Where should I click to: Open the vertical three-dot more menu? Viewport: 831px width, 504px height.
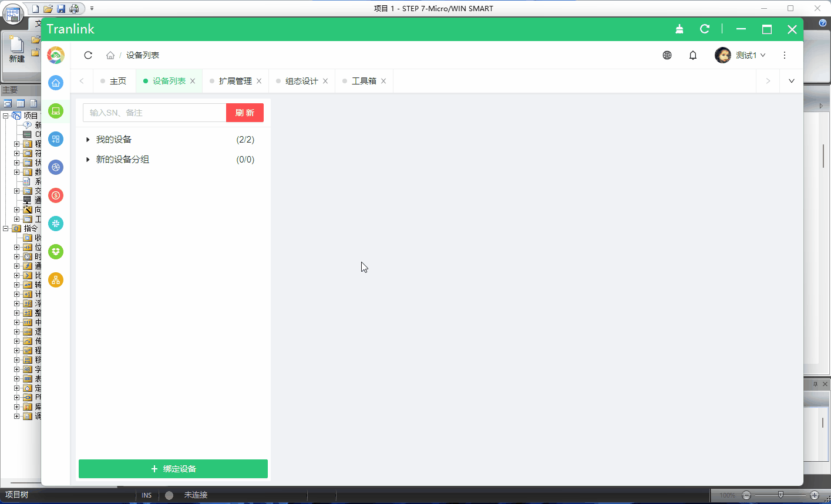tap(785, 55)
